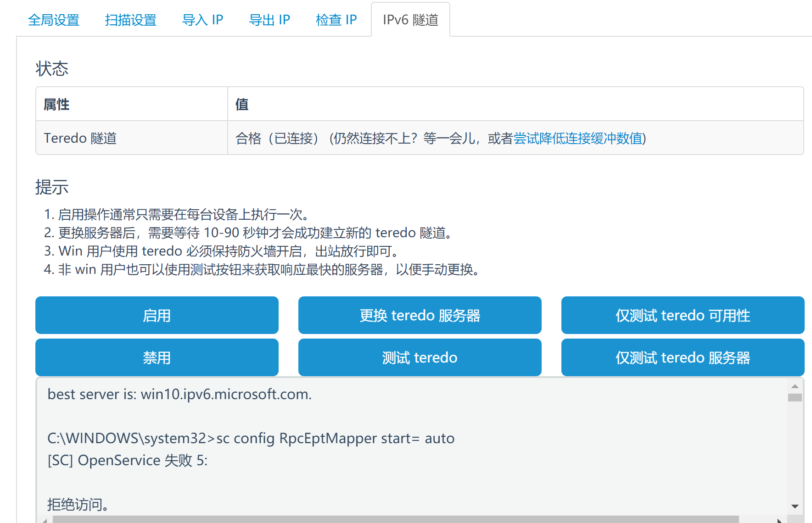
Task: Open the 尝试降低连接缓冲数值 link
Action: 578,138
